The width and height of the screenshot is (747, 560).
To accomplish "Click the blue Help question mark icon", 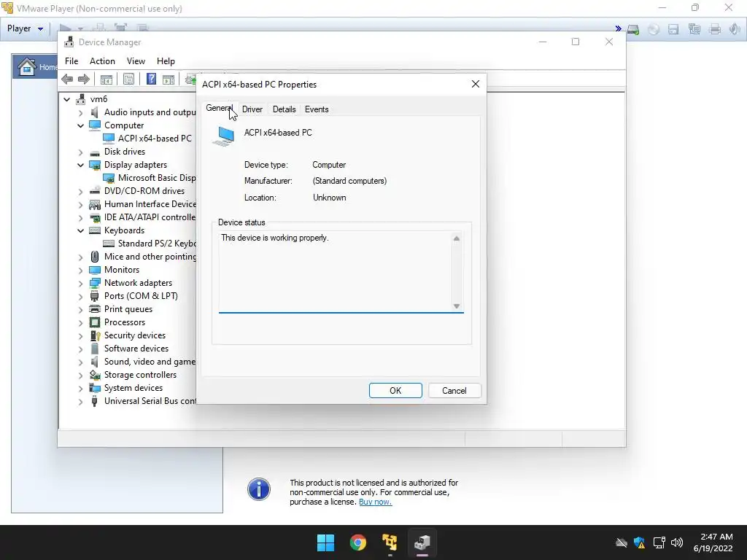I will (x=151, y=79).
